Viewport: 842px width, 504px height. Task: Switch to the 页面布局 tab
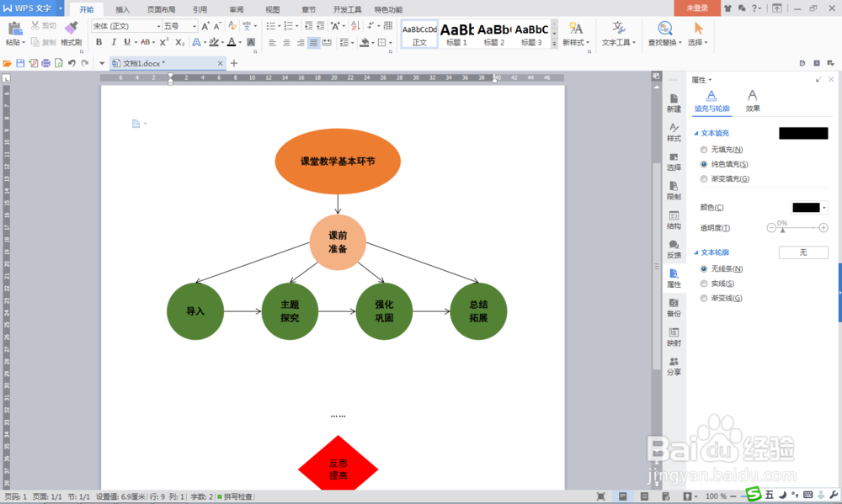161,9
